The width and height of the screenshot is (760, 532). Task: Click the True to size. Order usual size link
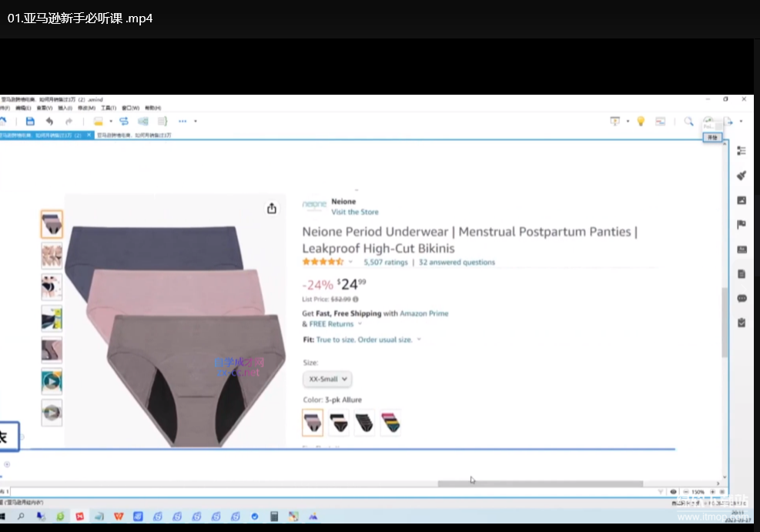pyautogui.click(x=364, y=340)
